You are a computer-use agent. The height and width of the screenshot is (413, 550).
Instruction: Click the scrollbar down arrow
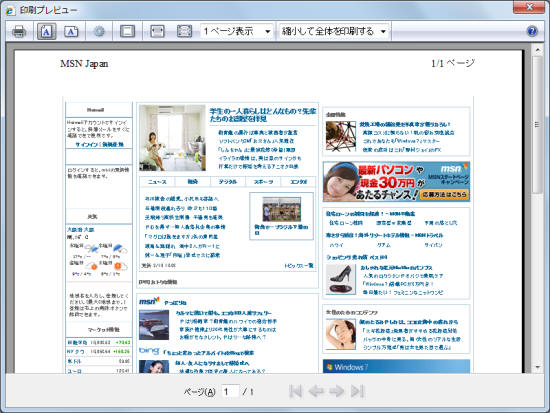[537, 367]
